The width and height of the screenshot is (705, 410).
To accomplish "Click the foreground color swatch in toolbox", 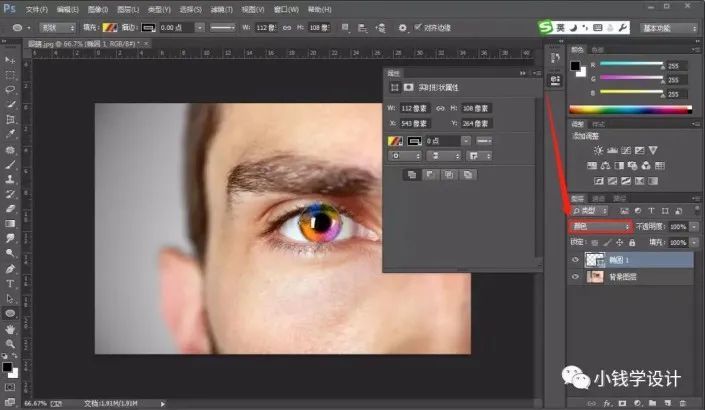I will click(7, 367).
